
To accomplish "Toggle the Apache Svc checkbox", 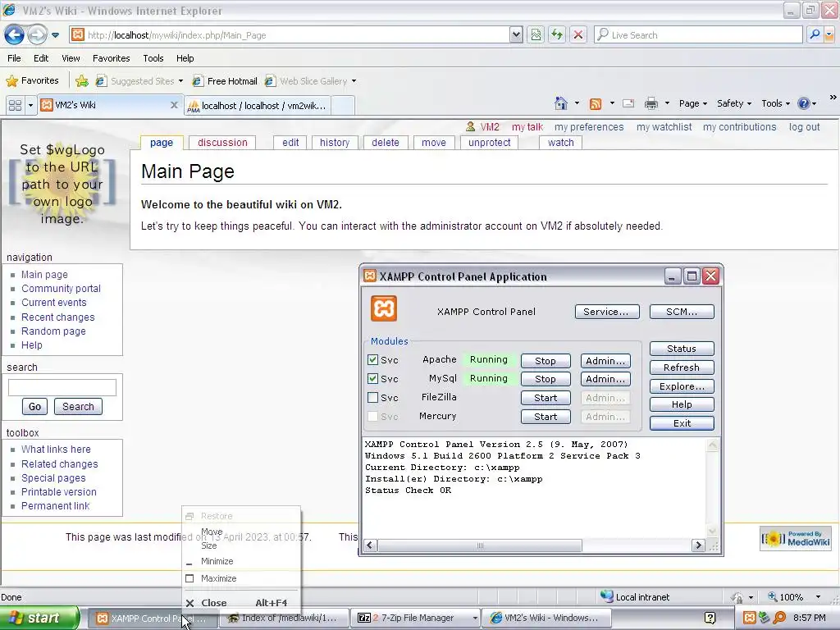I will [x=373, y=360].
